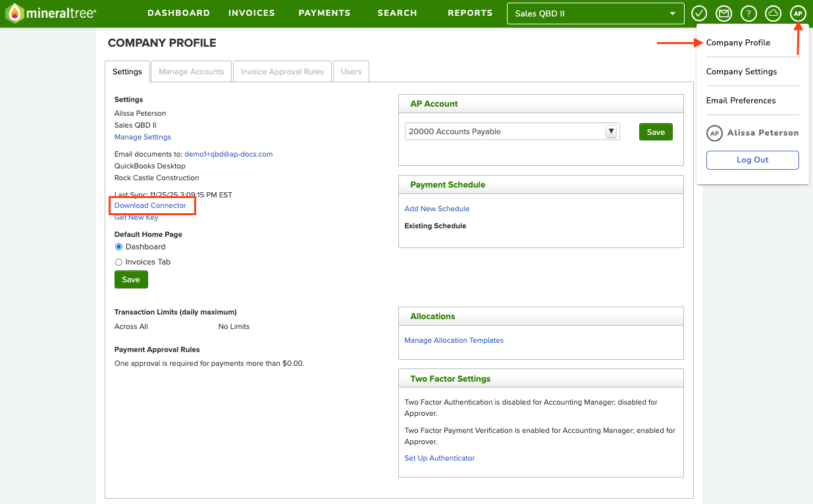Image resolution: width=813 pixels, height=504 pixels.
Task: Open PAYMENTS in top navigation
Action: (325, 13)
